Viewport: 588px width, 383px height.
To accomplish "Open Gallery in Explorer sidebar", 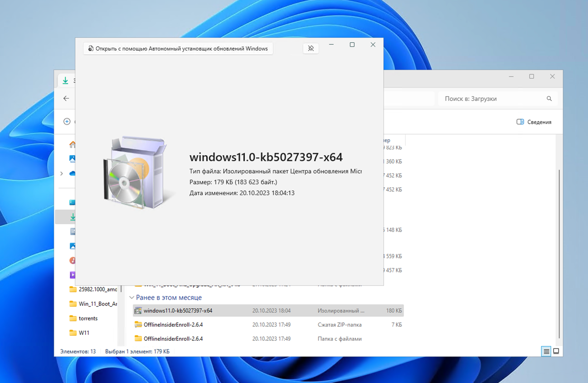I will click(x=72, y=159).
